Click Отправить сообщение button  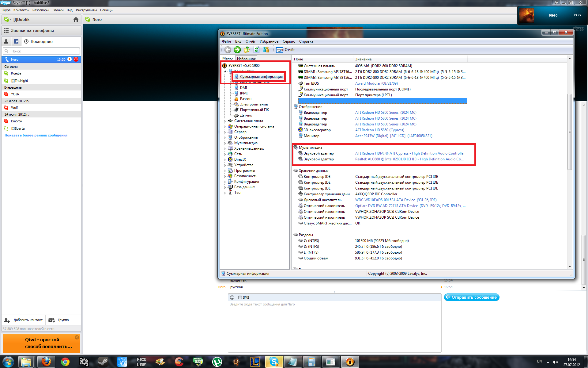[472, 297]
